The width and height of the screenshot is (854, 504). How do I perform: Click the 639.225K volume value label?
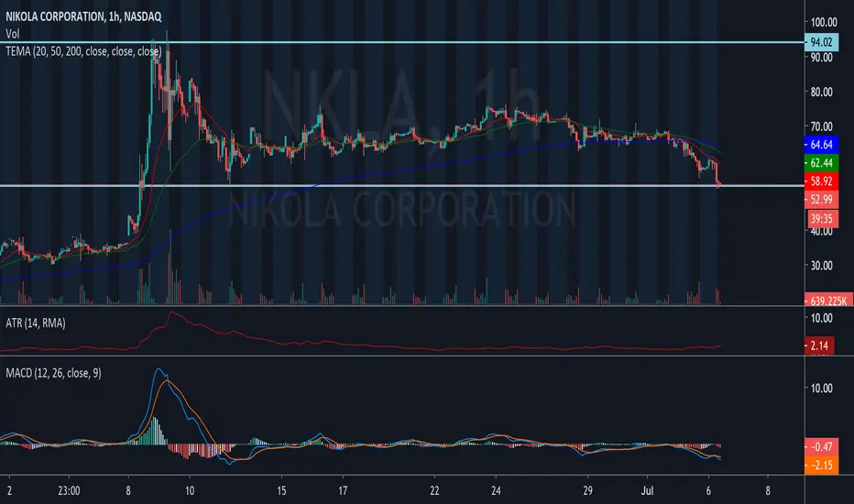coord(828,301)
